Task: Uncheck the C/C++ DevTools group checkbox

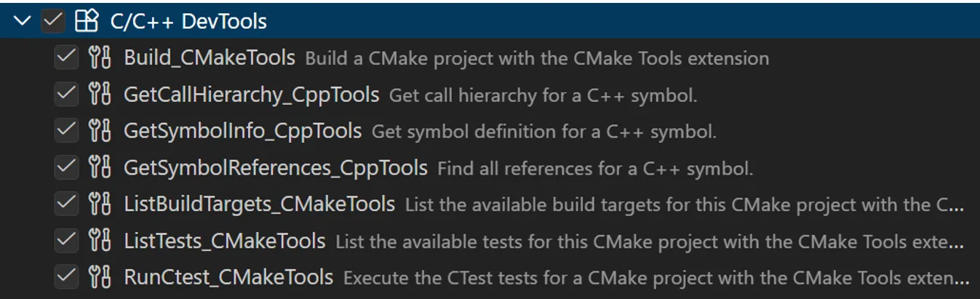Action: (x=53, y=21)
